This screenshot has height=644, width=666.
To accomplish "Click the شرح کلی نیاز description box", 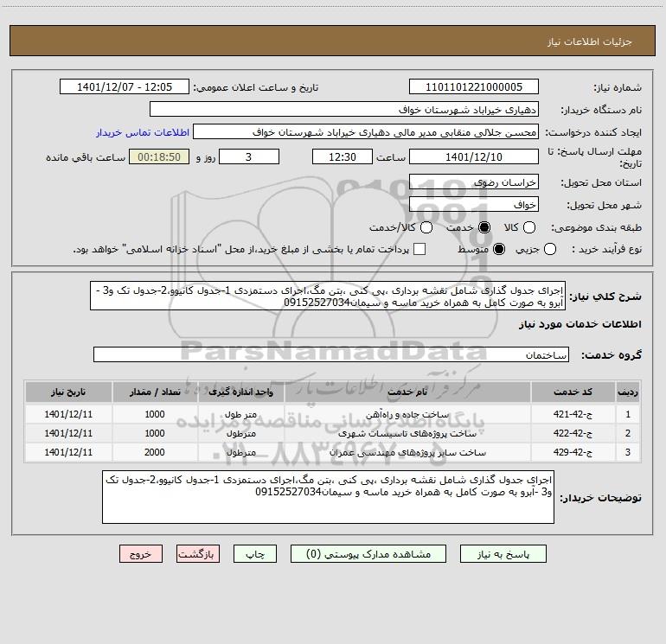I will coord(328,296).
